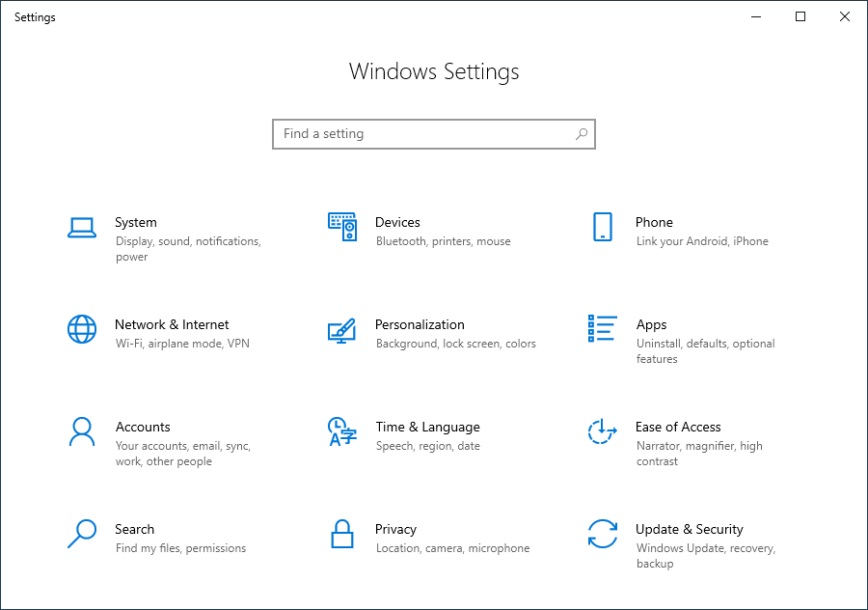This screenshot has height=610, width=868.
Task: Choose the Ease of Access heading
Action: [x=678, y=428]
